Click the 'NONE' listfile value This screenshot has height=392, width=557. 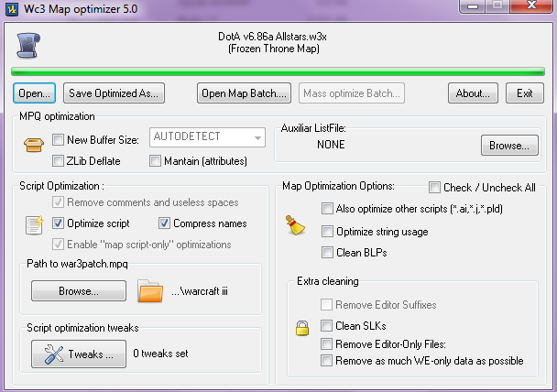pyautogui.click(x=331, y=145)
